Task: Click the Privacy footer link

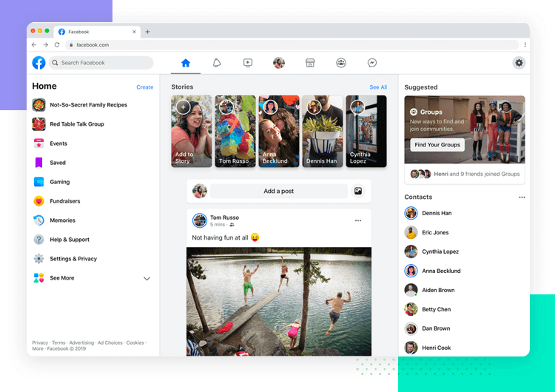Action: coord(40,343)
